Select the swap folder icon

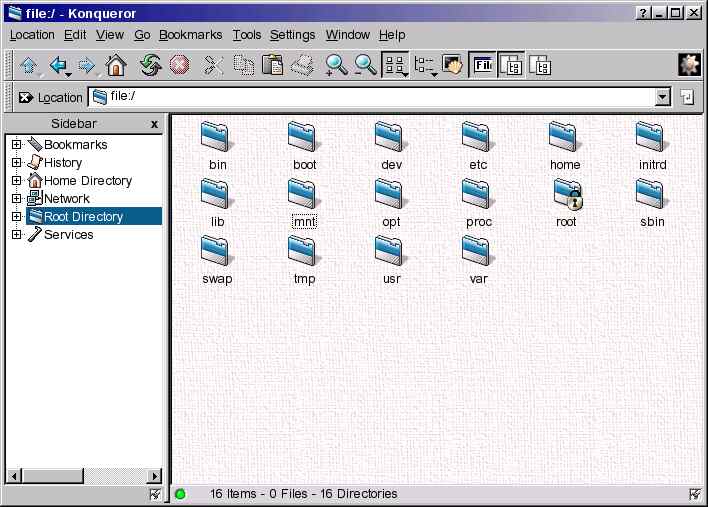point(216,251)
